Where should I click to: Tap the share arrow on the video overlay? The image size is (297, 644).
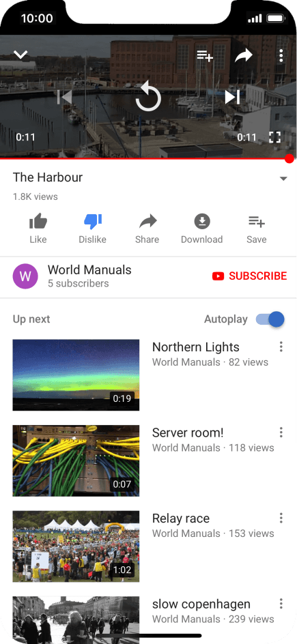[244, 55]
